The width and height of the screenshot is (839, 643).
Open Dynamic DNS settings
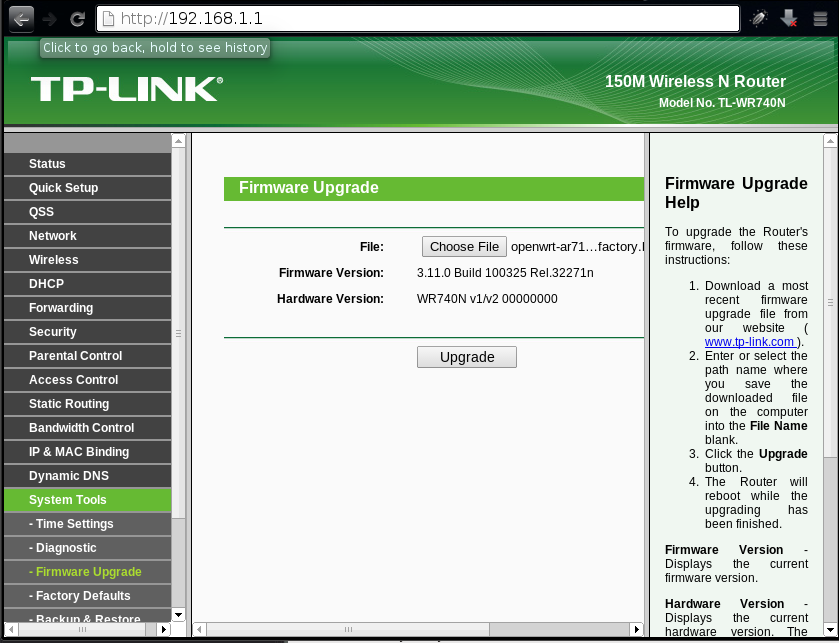pyautogui.click(x=87, y=476)
